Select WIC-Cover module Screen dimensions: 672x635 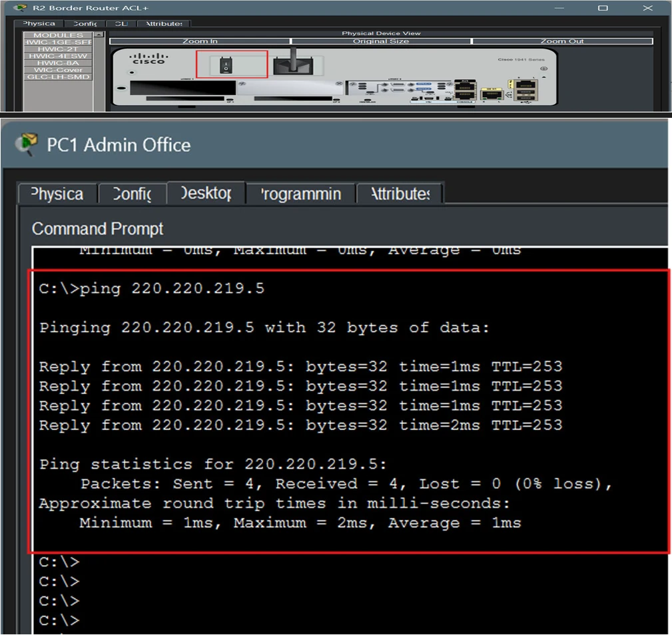pyautogui.click(x=58, y=70)
